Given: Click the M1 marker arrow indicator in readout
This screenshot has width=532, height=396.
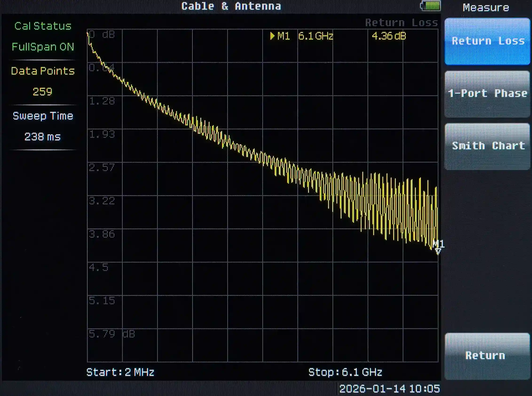Looking at the screenshot, I should pos(272,36).
